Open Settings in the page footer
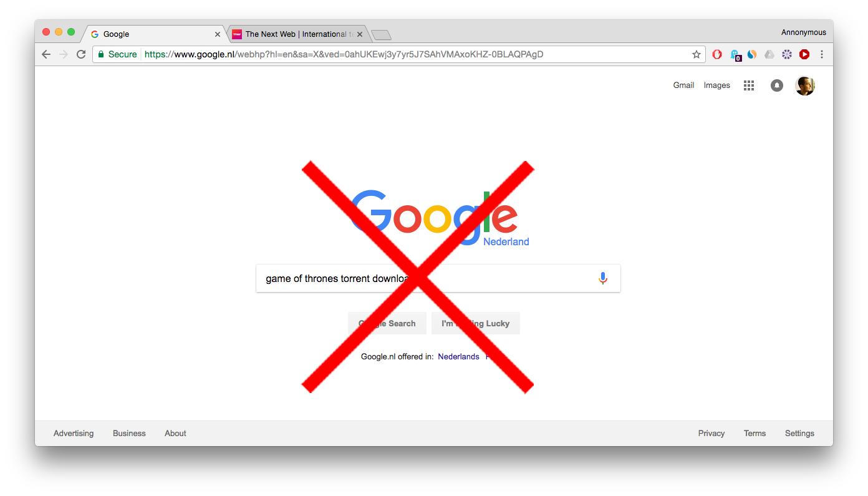The height and width of the screenshot is (496, 868). click(x=799, y=433)
